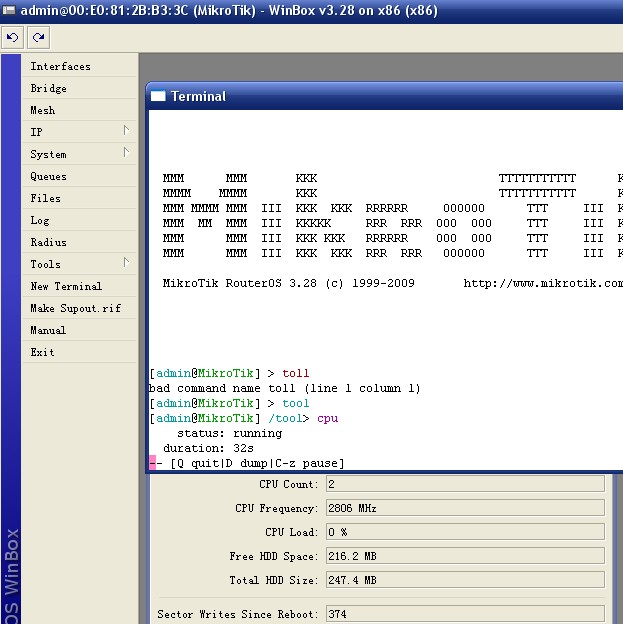
Task: Click the CPU Frequency field
Action: tap(465, 508)
